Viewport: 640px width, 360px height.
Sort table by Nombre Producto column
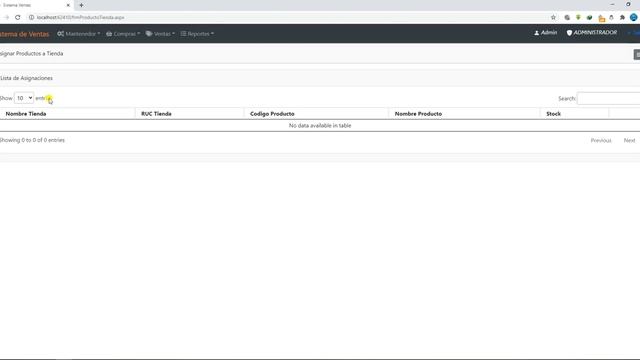pos(464,114)
